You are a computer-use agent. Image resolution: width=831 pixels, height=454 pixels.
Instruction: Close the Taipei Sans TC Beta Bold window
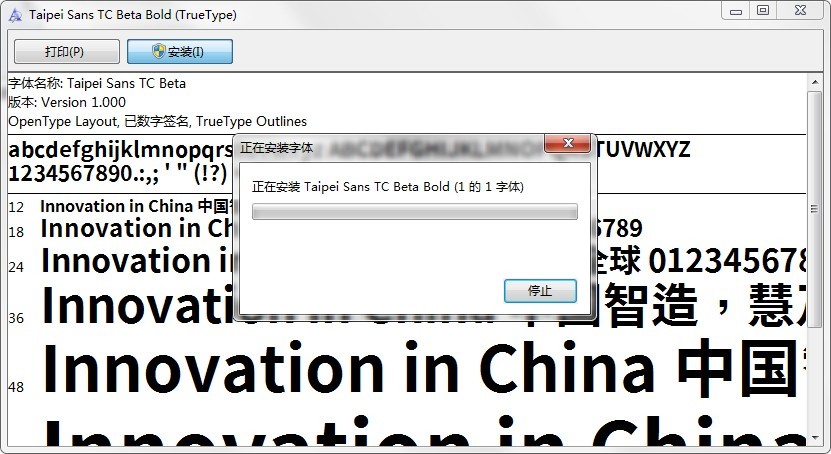pyautogui.click(x=801, y=11)
